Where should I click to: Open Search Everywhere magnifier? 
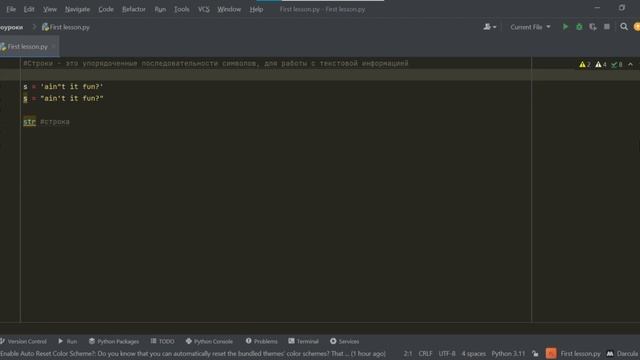click(x=624, y=27)
